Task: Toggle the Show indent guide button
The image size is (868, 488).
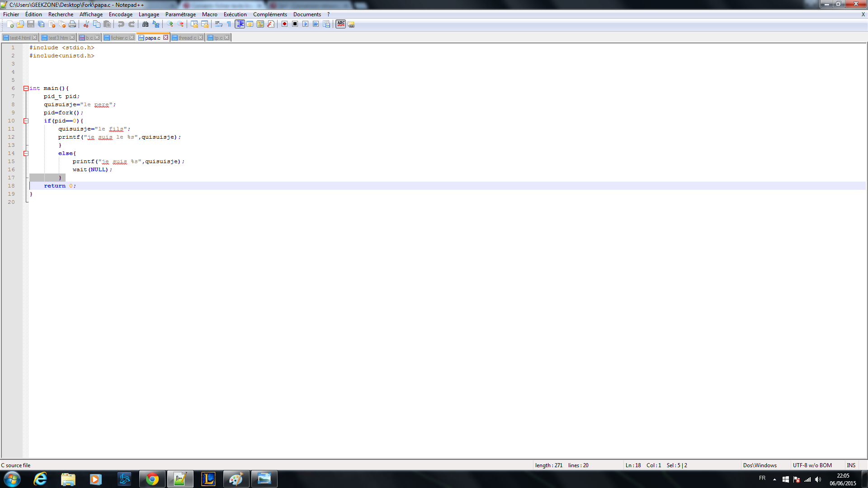Action: pyautogui.click(x=240, y=24)
